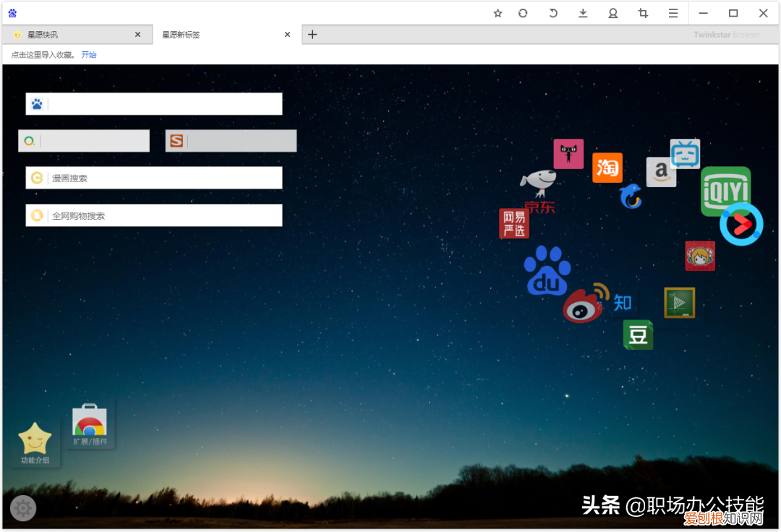Click the 网易严选 red icon
Screen dimensions: 781x532
point(514,223)
